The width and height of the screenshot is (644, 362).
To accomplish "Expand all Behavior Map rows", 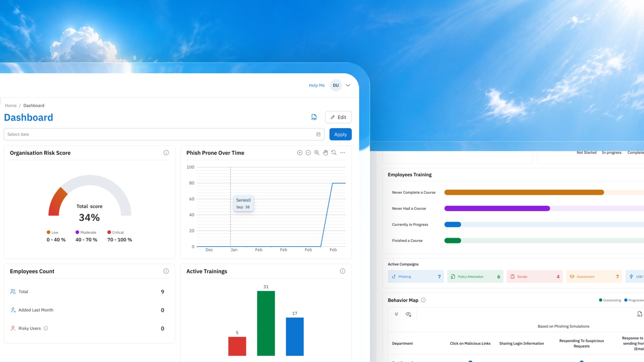I will [396, 314].
